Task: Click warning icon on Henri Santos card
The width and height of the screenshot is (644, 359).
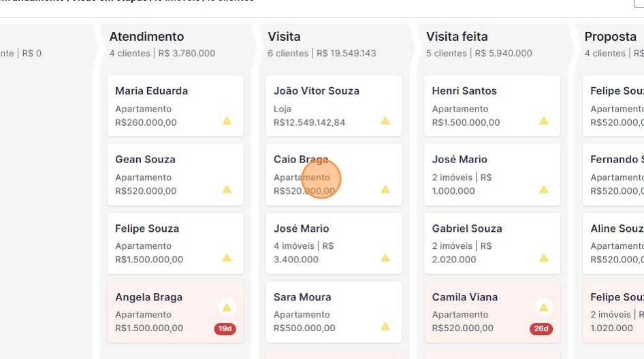Action: [544, 121]
